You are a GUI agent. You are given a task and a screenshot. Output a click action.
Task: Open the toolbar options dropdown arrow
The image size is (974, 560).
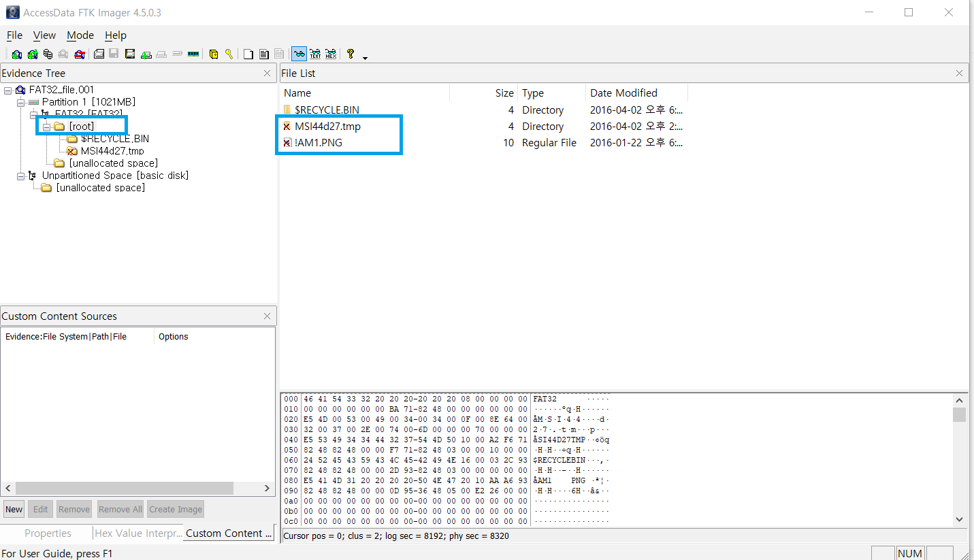365,57
